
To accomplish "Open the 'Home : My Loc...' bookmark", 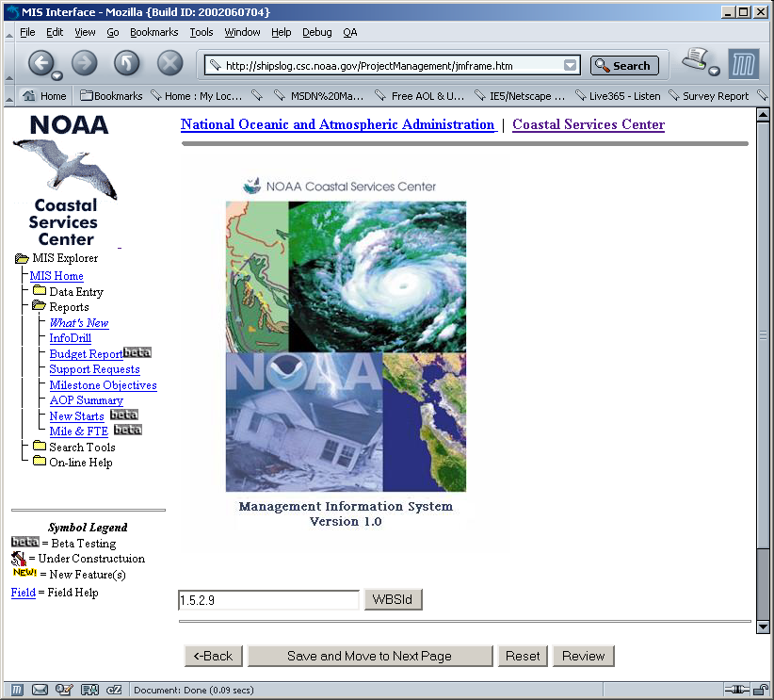I will click(x=197, y=96).
